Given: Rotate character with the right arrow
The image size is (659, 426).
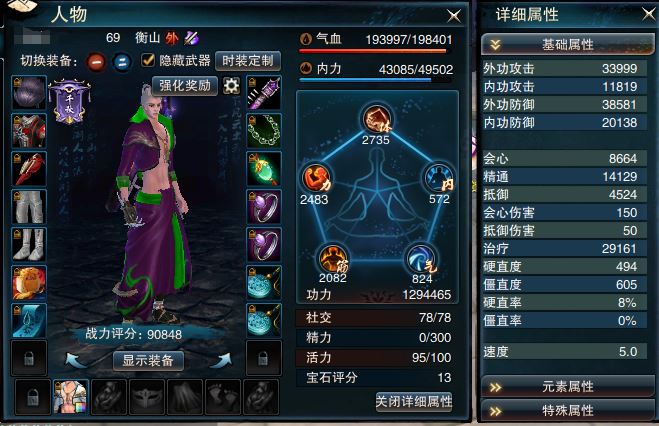Looking at the screenshot, I should point(221,360).
